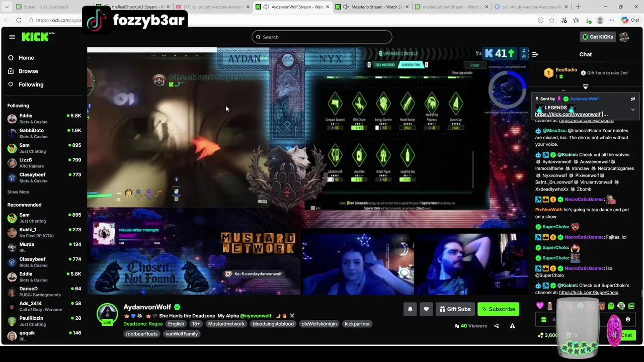The height and width of the screenshot is (362, 644).
Task: Click AydanvonWolf's live avatar
Action: [107, 314]
